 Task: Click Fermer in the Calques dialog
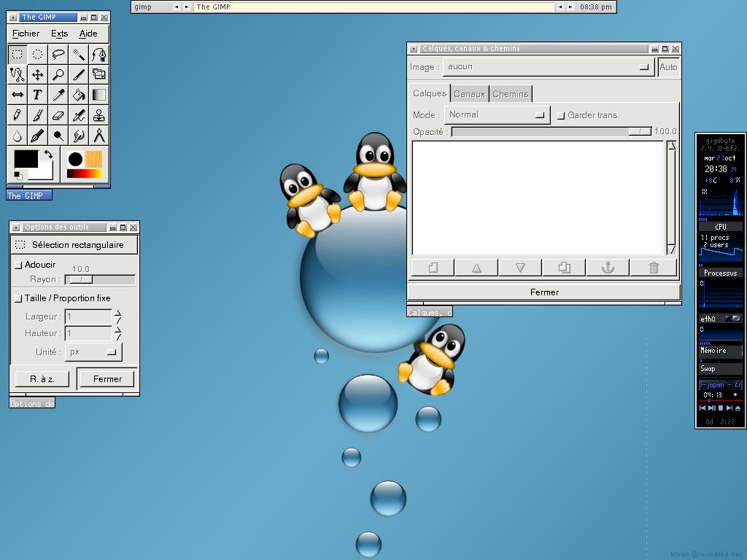click(544, 292)
